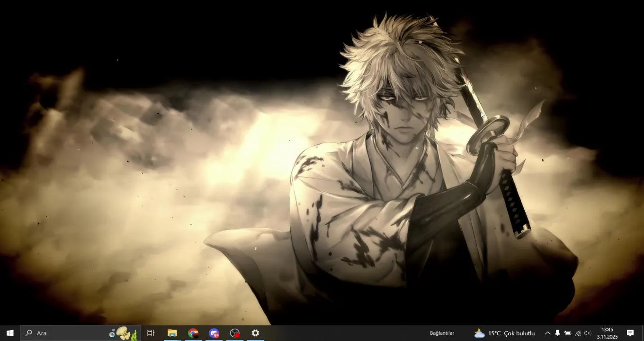Open the Wi-Fi network tray icon
This screenshot has width=644, height=341.
[578, 333]
